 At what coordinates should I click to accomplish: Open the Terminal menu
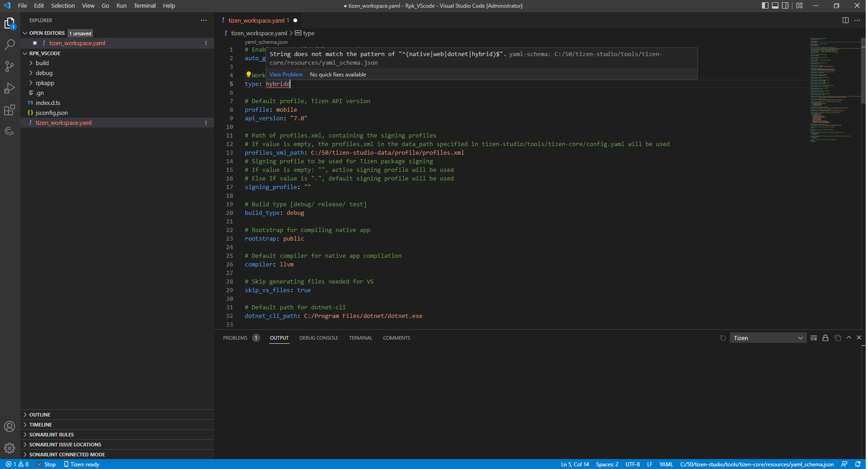coord(144,5)
